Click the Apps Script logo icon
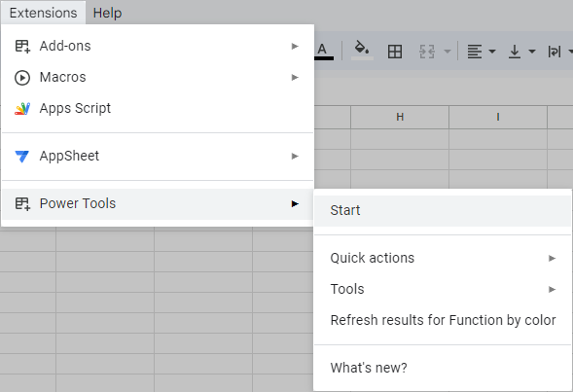The height and width of the screenshot is (392, 573). pyautogui.click(x=22, y=109)
